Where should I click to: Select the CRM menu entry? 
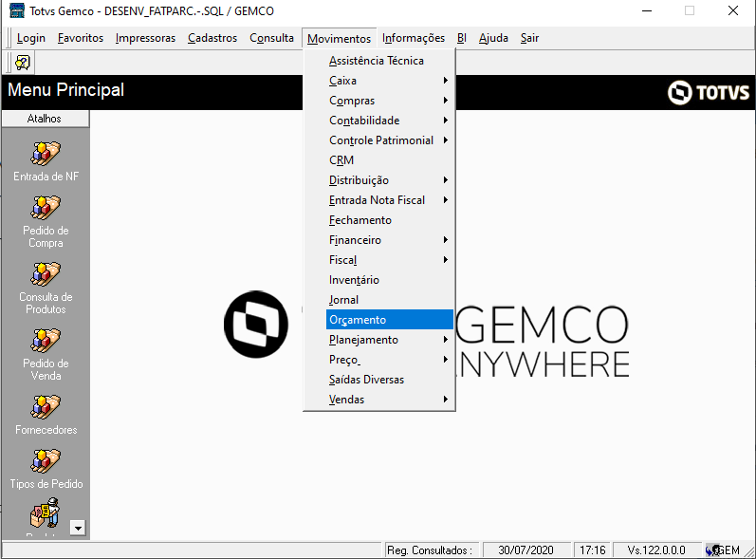click(x=379, y=160)
